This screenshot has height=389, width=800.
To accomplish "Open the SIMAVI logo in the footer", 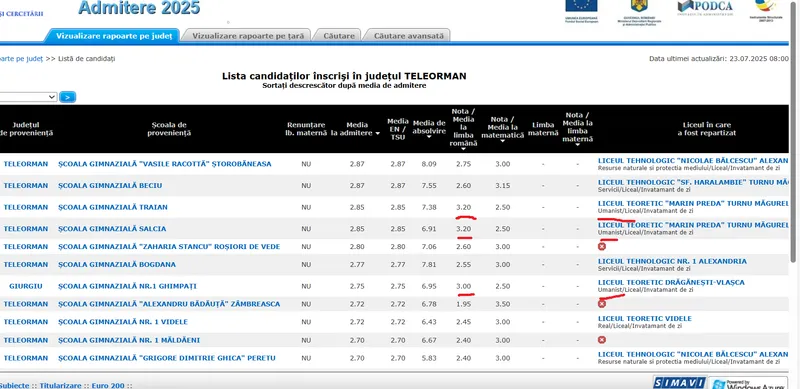I will tap(680, 383).
